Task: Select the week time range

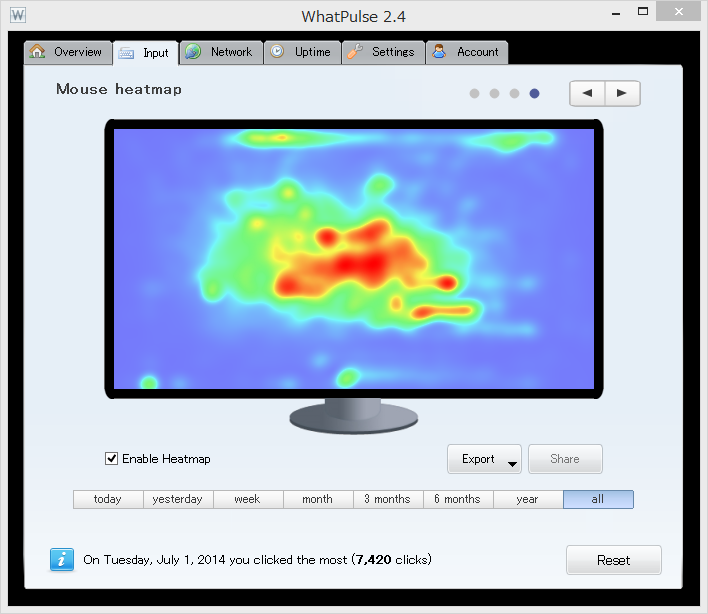Action: click(248, 499)
